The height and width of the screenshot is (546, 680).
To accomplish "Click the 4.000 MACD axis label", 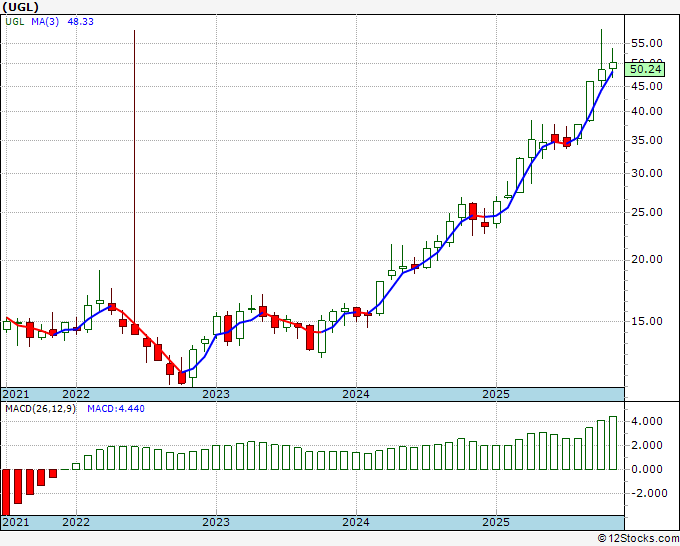I will pos(648,422).
